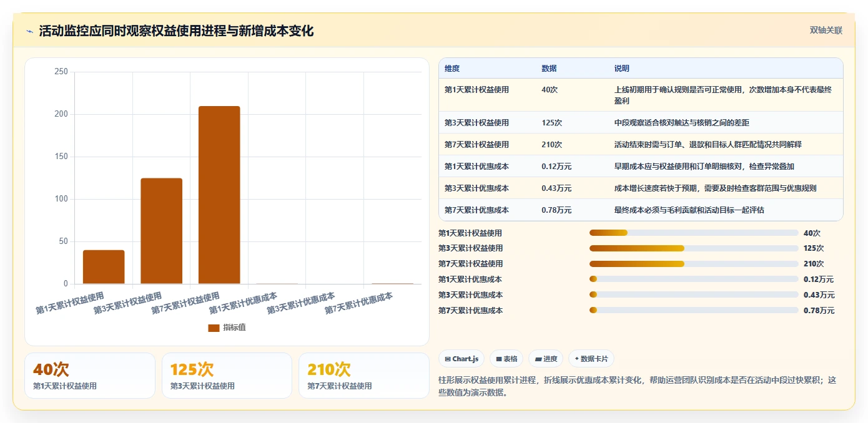Click the icon inside the Chart.js chip
Screen dimensions: 868x423
[x=448, y=359]
